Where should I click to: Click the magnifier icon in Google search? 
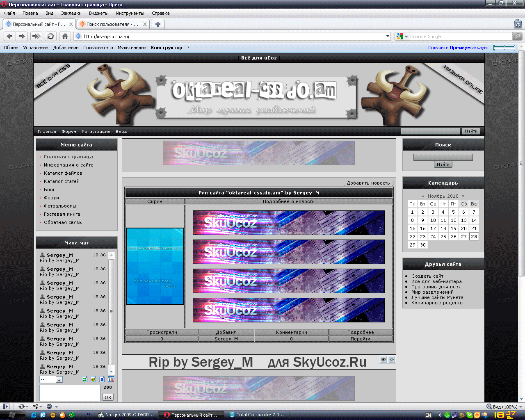[x=518, y=37]
